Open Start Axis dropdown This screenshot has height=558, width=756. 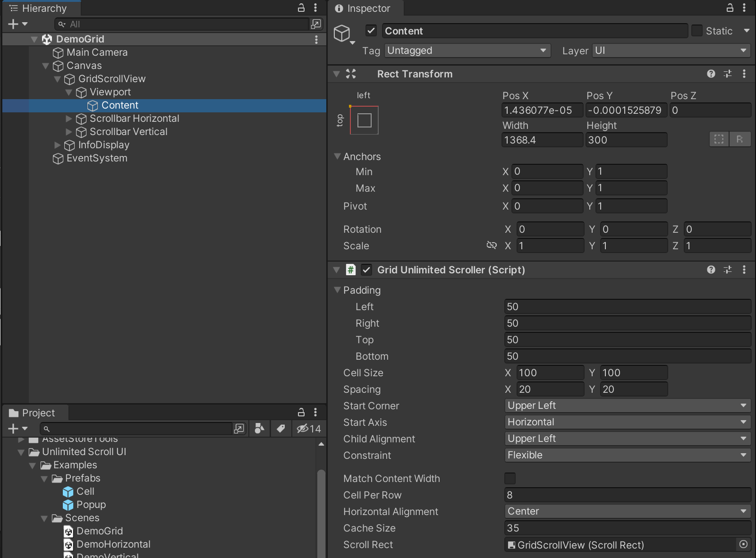pos(628,422)
